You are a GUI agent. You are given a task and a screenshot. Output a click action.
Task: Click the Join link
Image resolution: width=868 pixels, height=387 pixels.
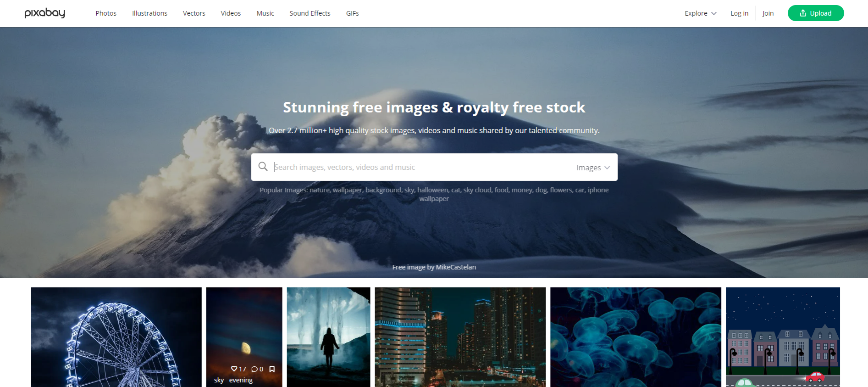(x=768, y=13)
